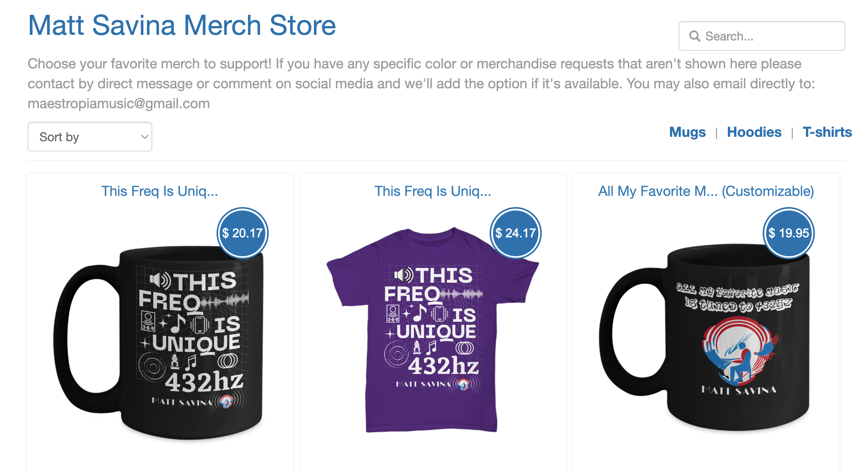Click the Sort by chevron arrow
868x472 pixels.
tap(144, 137)
